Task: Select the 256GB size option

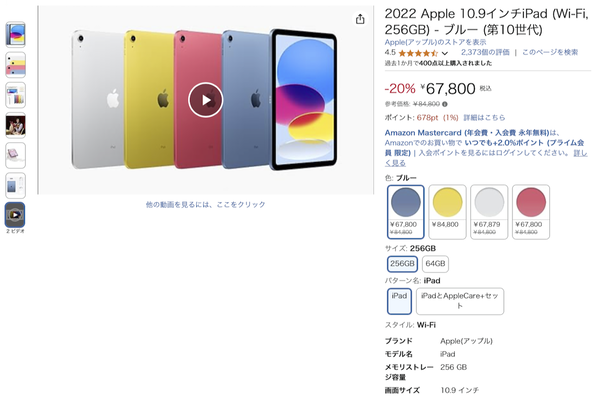Action: click(x=402, y=264)
